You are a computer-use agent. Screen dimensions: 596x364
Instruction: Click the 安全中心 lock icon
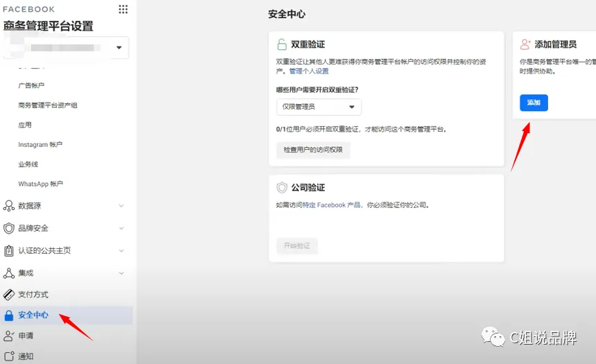(x=9, y=315)
